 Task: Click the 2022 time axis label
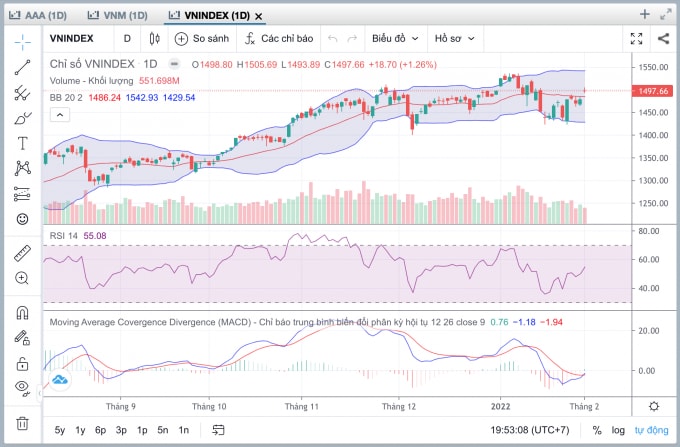(x=500, y=407)
